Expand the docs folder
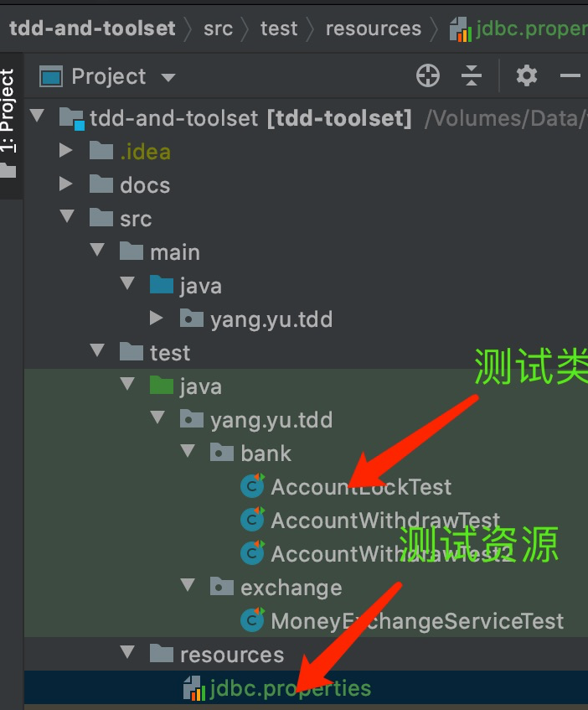 [68, 184]
